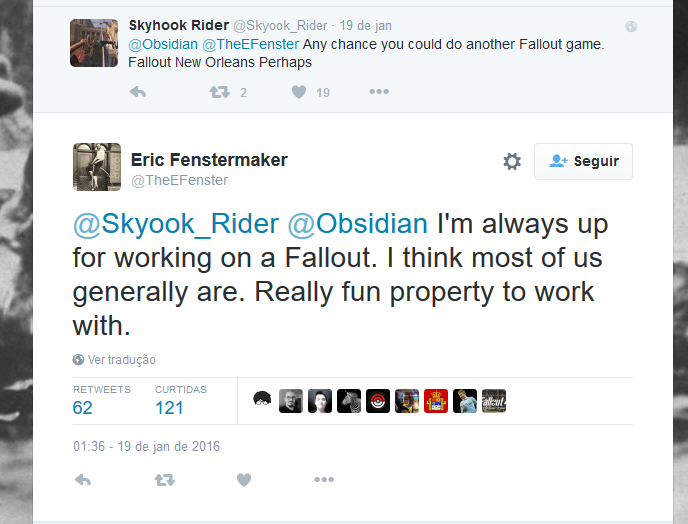Like Eric Fenstermaker's tweet
This screenshot has height=524, width=688.
click(244, 480)
